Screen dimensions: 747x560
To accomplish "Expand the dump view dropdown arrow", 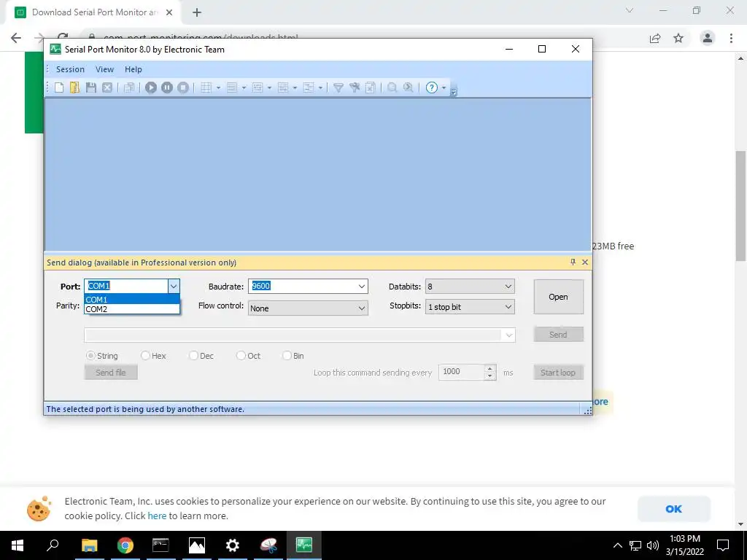I will [270, 87].
